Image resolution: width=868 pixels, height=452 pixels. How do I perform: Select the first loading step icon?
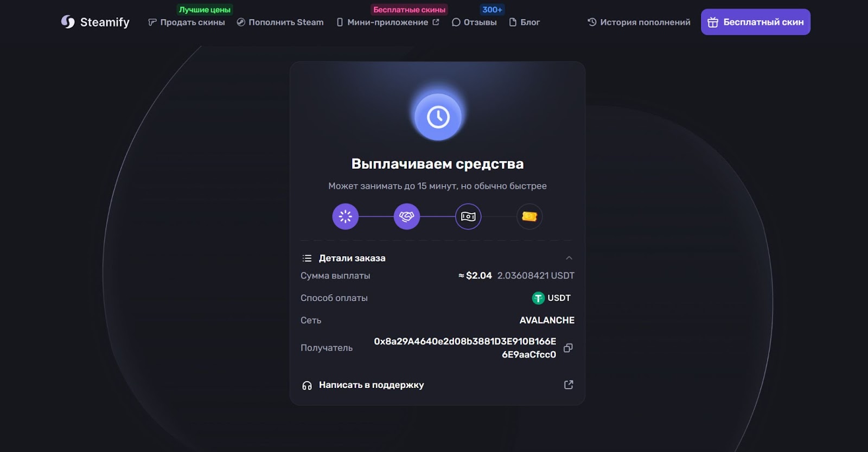346,217
